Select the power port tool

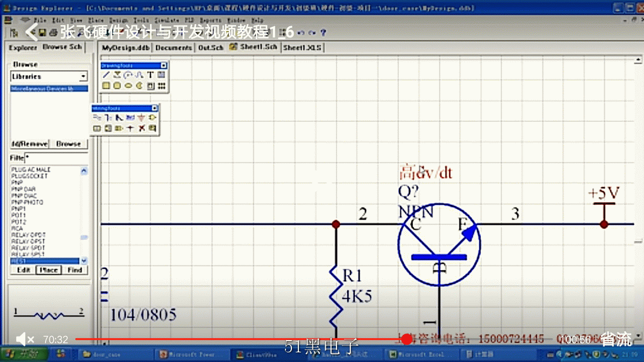pyautogui.click(x=142, y=117)
